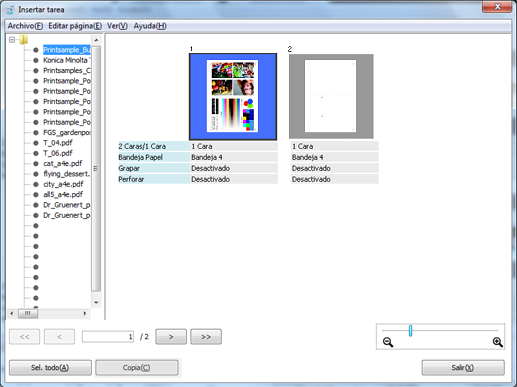Screen dimensions: 517x387
Task: Click horizontal scrollbar left arrow in tree
Action: [x=12, y=313]
